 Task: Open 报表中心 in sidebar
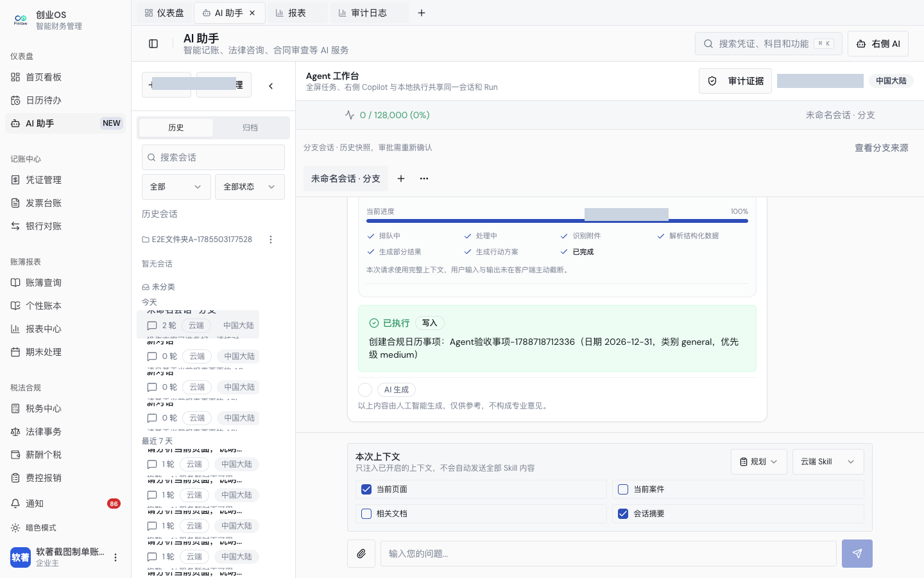click(x=64, y=329)
